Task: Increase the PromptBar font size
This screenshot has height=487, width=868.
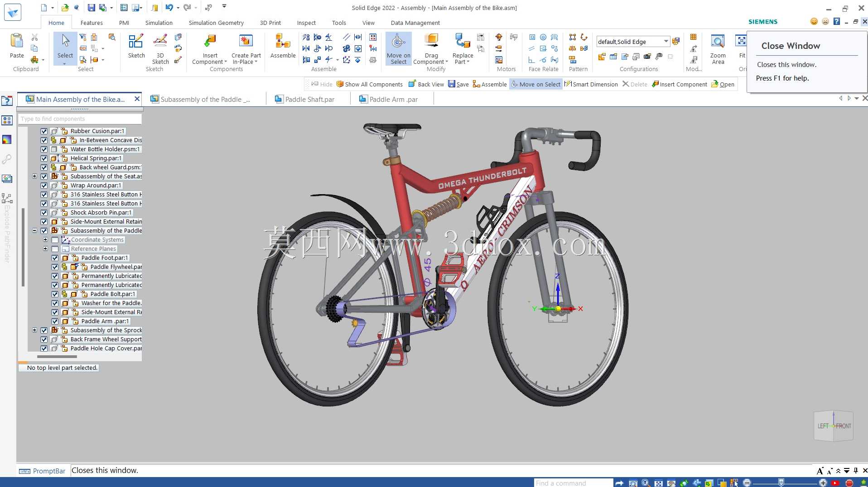Action: pyautogui.click(x=820, y=471)
